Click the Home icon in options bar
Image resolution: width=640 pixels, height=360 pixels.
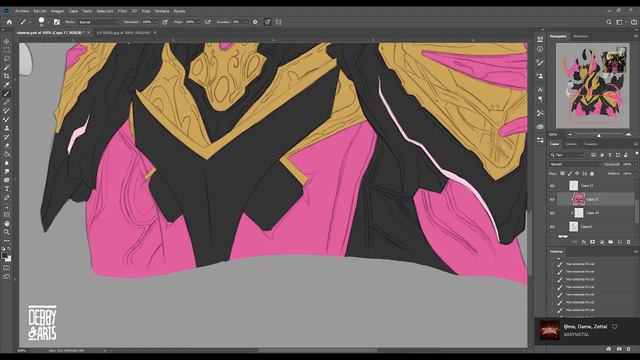click(9, 22)
